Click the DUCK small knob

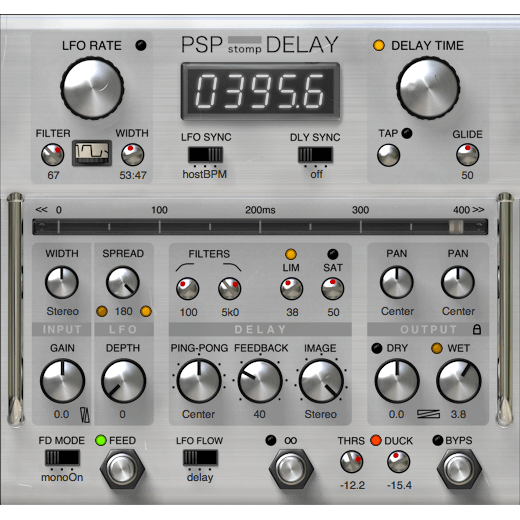tap(398, 462)
